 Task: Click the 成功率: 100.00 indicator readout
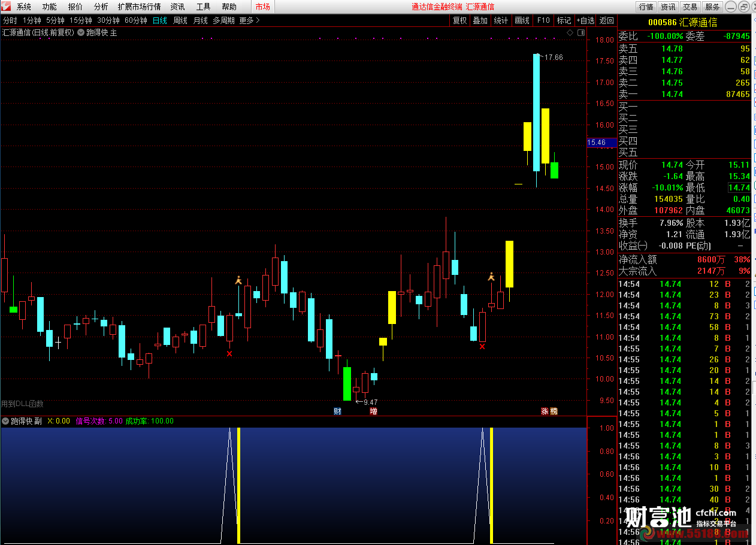[149, 421]
